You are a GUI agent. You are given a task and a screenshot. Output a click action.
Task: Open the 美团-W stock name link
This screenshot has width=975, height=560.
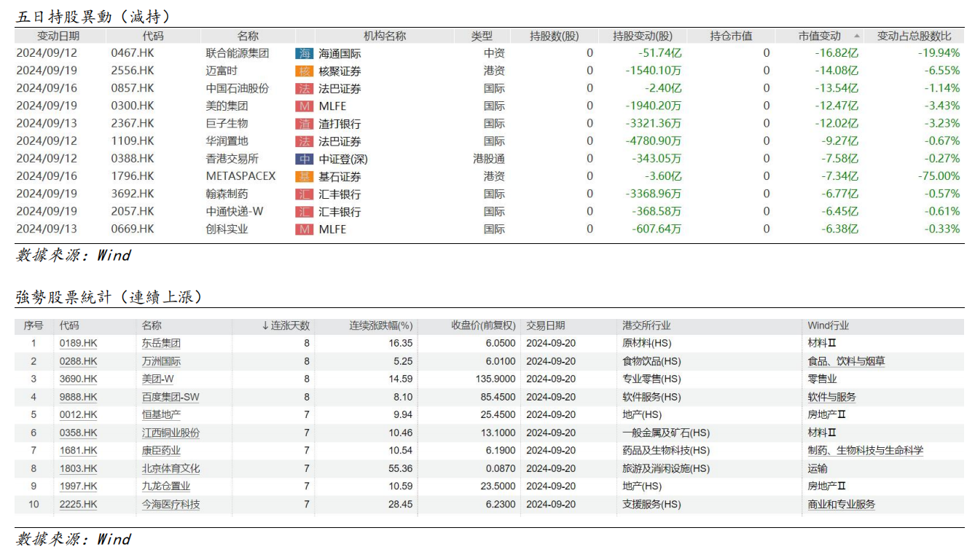157,379
